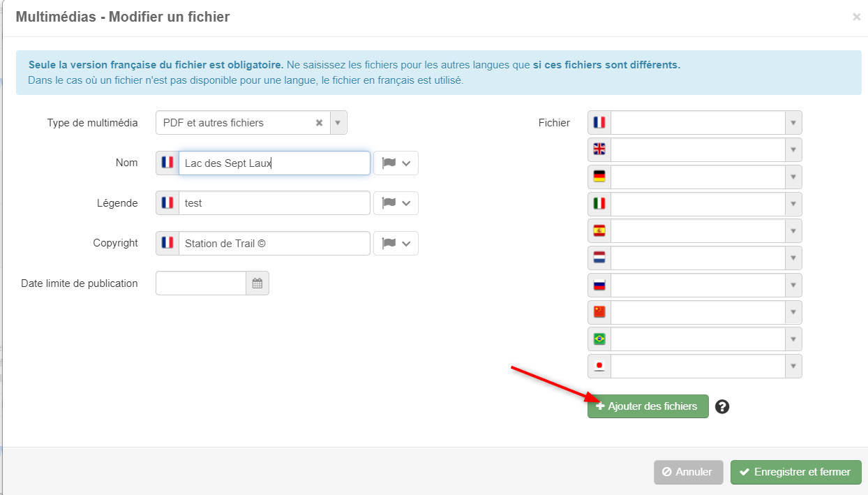Click the Type de multimédia label
The height and width of the screenshot is (495, 868).
point(93,123)
